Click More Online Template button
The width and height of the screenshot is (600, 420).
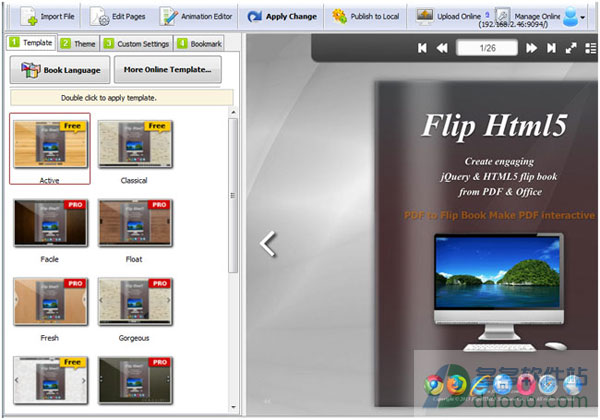(168, 69)
